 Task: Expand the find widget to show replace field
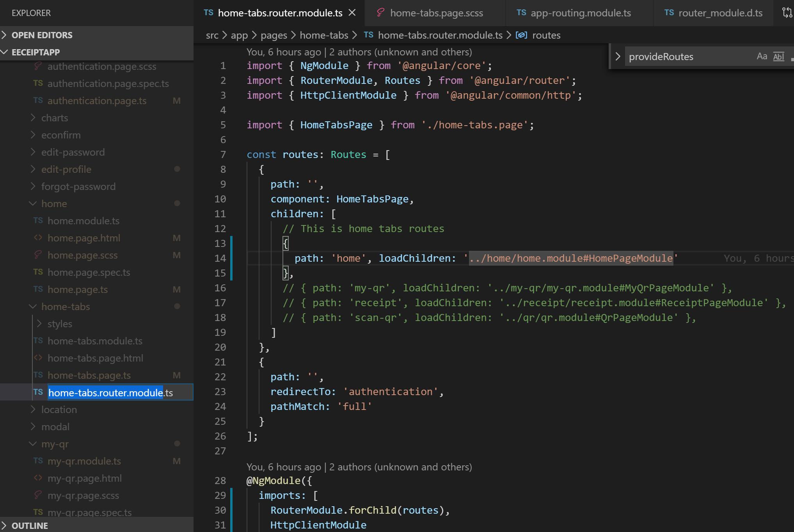tap(618, 56)
